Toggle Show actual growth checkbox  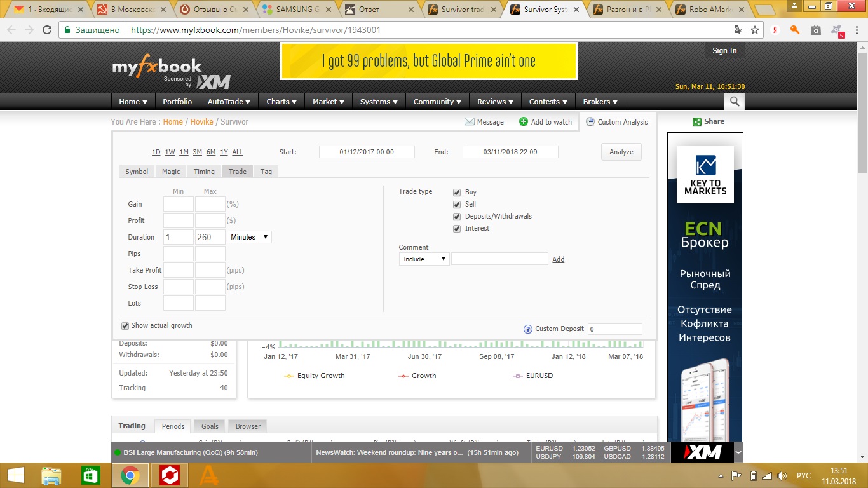tap(125, 326)
